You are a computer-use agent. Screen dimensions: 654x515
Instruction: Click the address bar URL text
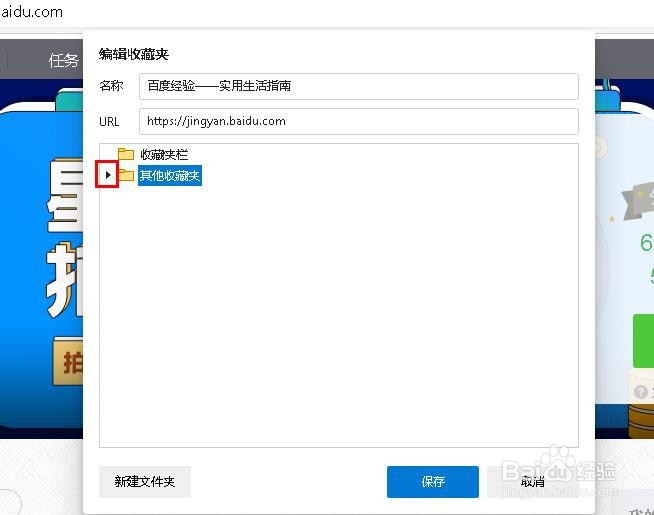32,12
